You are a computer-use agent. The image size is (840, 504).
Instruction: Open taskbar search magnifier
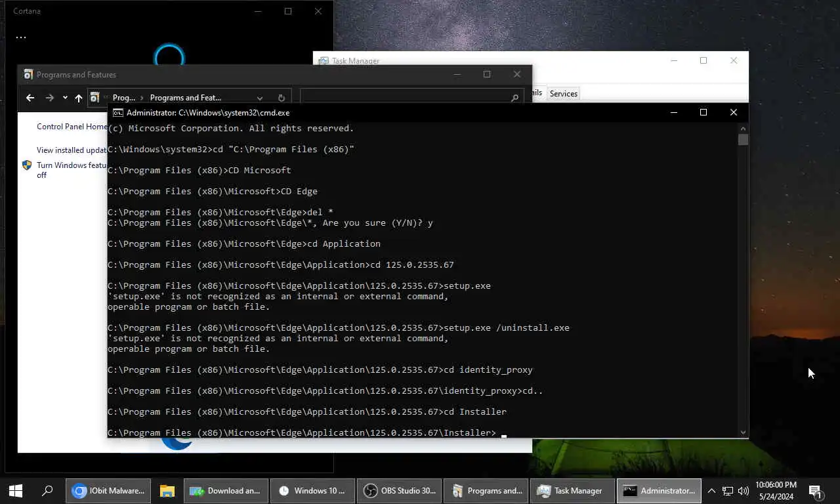47,490
